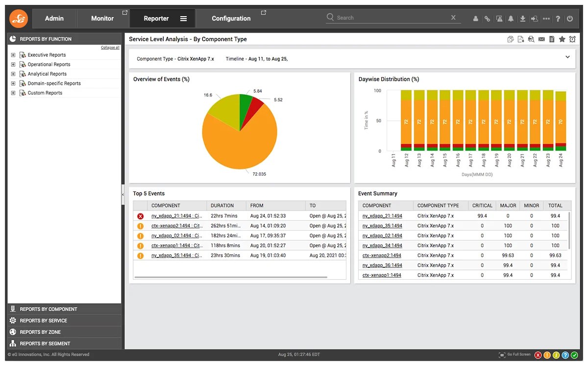Click the Collapse all link
Screen dimensions: 588x366
tap(110, 48)
